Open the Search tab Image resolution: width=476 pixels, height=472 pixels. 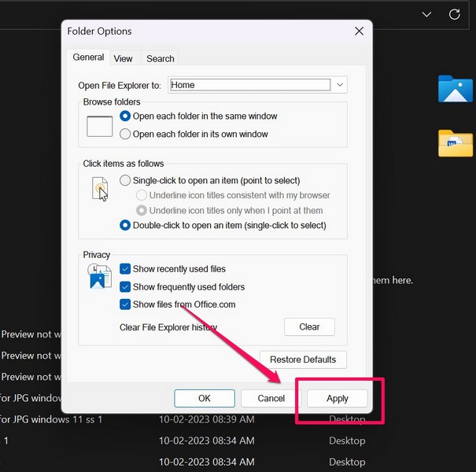click(160, 58)
